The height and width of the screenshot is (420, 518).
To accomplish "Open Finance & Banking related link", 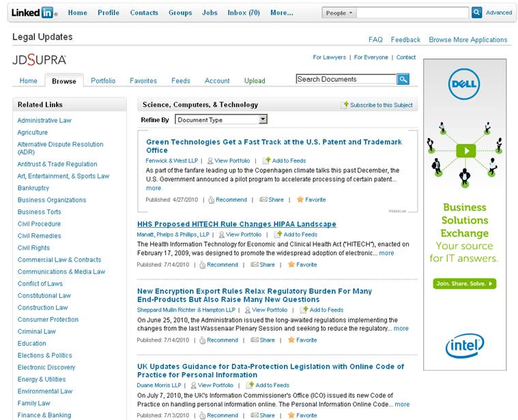I will tap(44, 415).
